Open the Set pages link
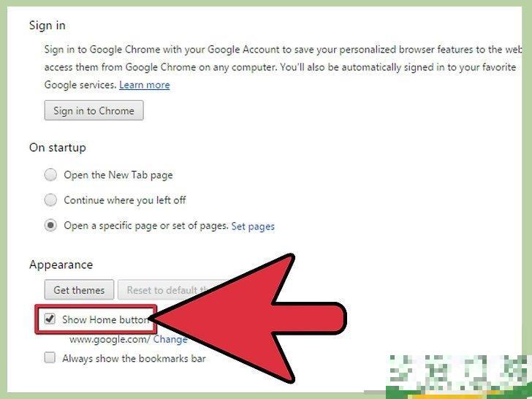 coord(253,227)
